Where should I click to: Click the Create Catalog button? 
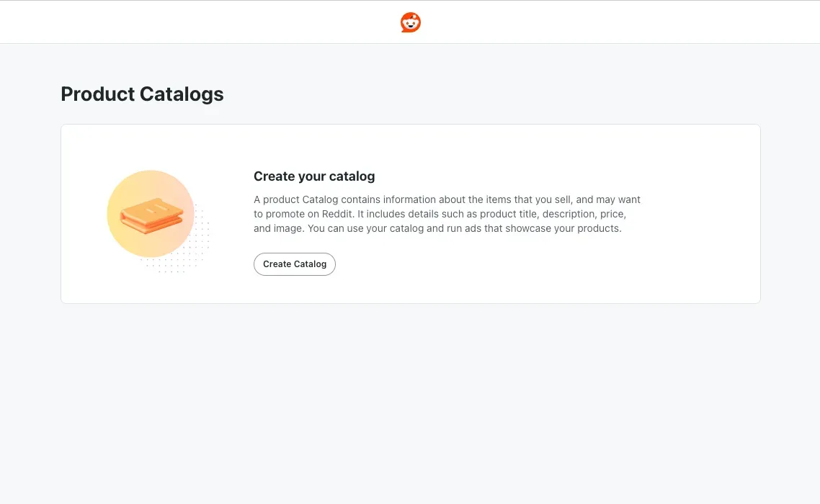pos(295,264)
